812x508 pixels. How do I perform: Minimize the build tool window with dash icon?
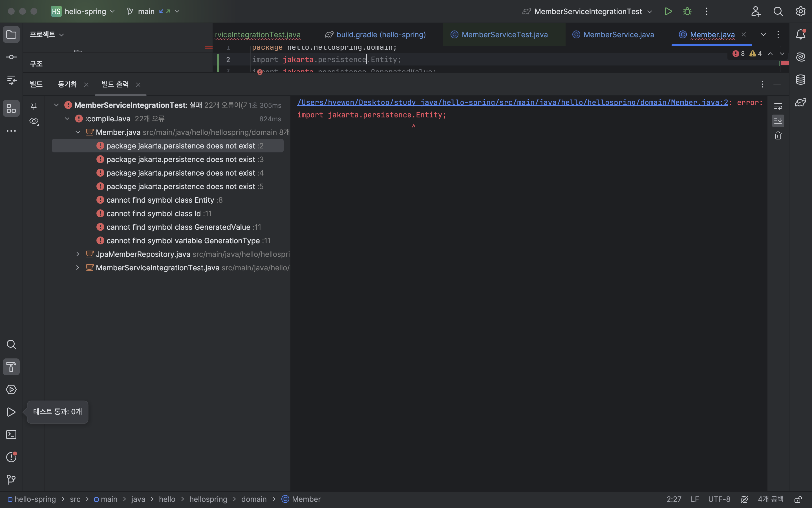pyautogui.click(x=777, y=84)
